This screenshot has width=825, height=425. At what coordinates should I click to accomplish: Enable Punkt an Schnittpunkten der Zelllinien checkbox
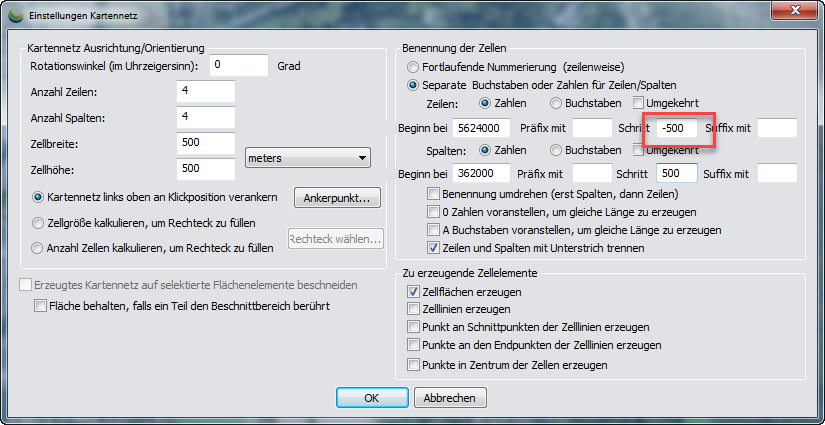tap(413, 327)
